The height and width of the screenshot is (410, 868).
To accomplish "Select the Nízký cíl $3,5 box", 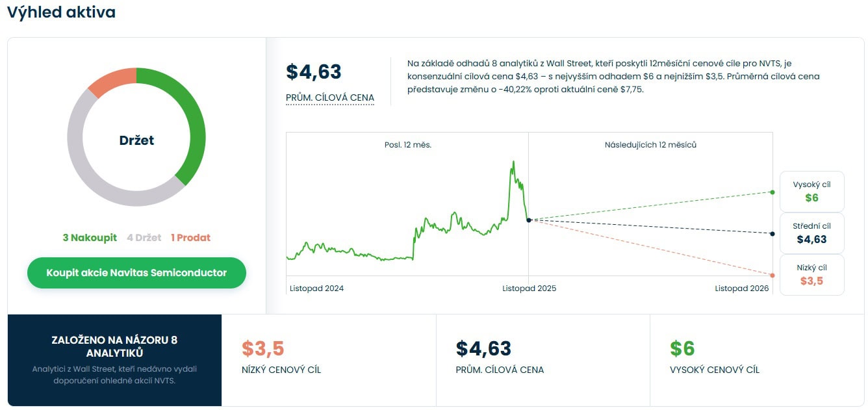I will click(811, 275).
